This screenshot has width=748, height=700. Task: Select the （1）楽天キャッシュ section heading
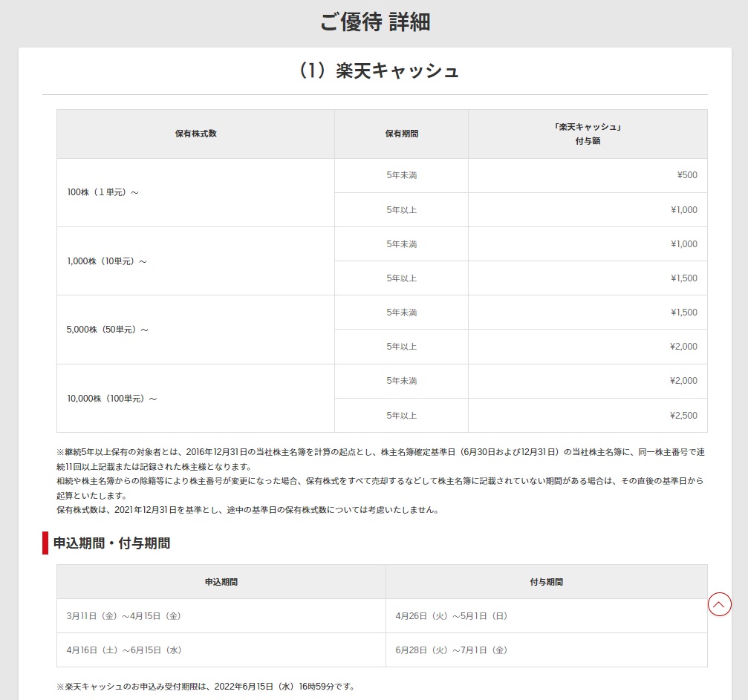coord(375,71)
